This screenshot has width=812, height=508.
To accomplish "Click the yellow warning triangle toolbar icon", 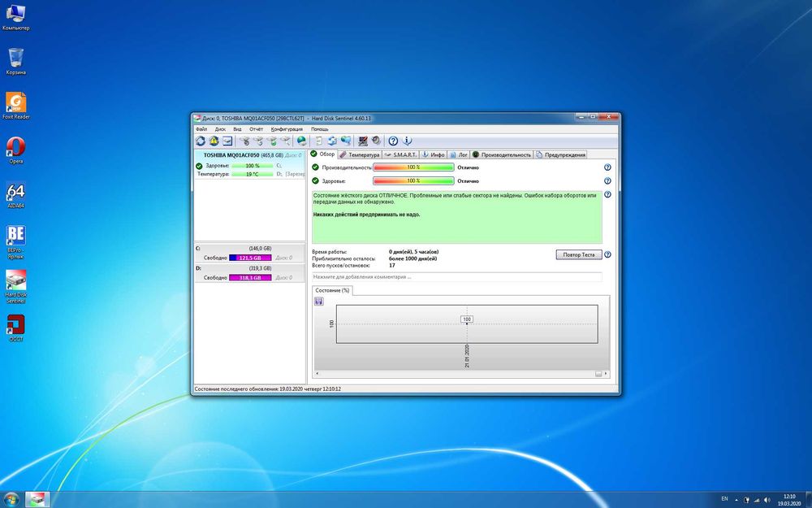I will tap(214, 141).
